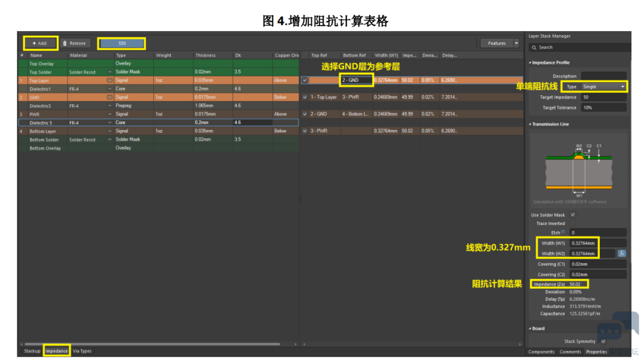The width and height of the screenshot is (644, 361).
Task: Click the Description input field
Action: 603,76
